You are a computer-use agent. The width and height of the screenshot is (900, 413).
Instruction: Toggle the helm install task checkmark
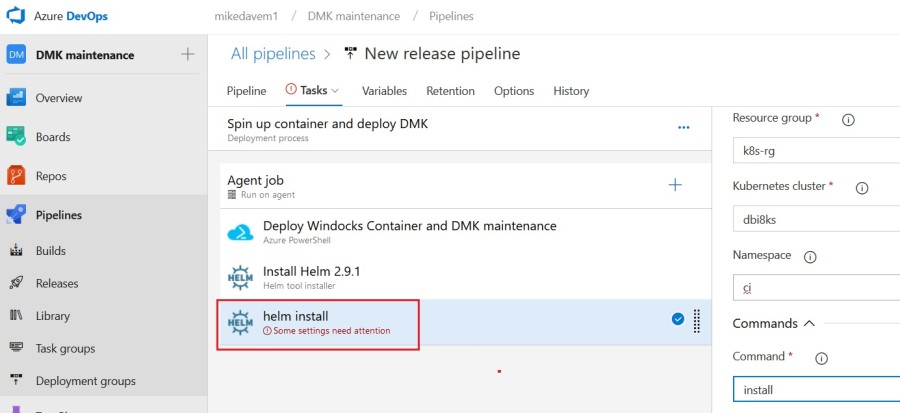click(x=678, y=319)
